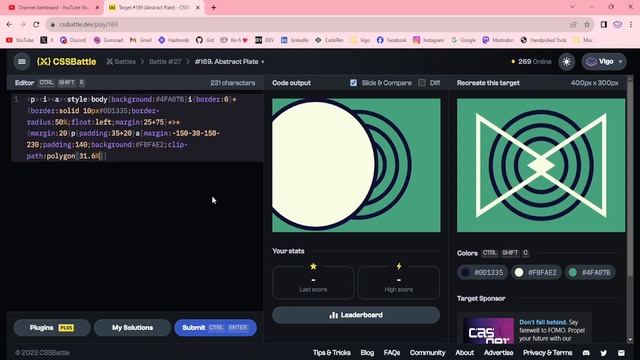Go to Battle #27 breadcrumb
The image size is (640, 360).
pos(165,62)
